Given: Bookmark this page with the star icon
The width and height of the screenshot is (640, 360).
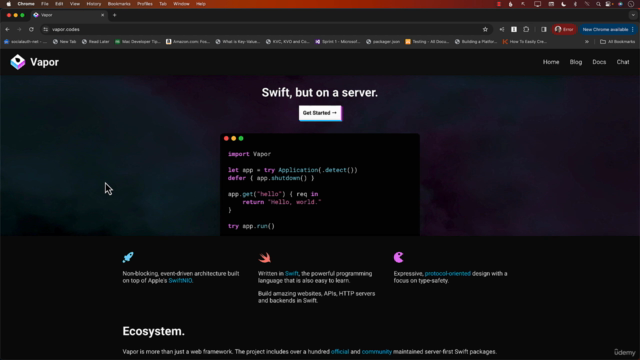Looking at the screenshot, I should 485,29.
